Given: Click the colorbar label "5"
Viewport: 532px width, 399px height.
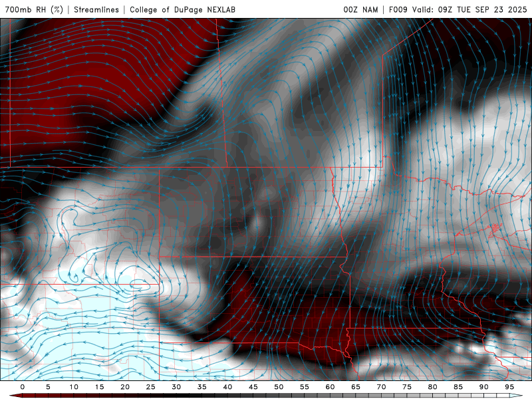Looking at the screenshot, I should pos(48,387).
